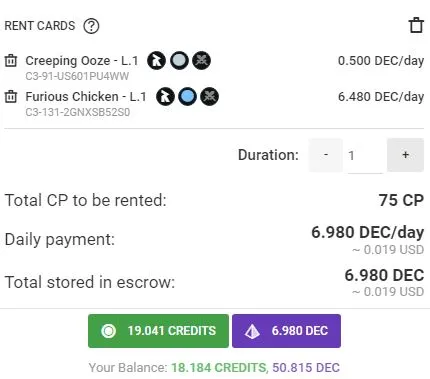Select the Furious Chicken - L.1 card name

tap(86, 97)
